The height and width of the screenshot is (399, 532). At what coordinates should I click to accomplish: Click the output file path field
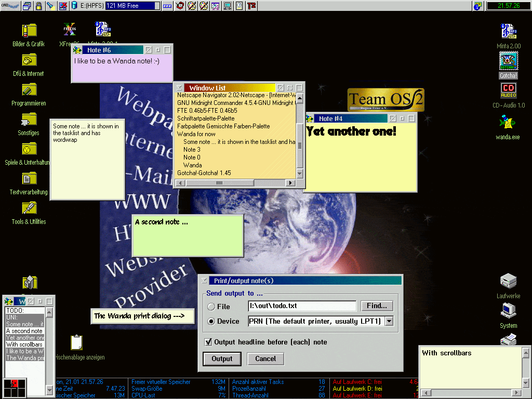pyautogui.click(x=302, y=305)
